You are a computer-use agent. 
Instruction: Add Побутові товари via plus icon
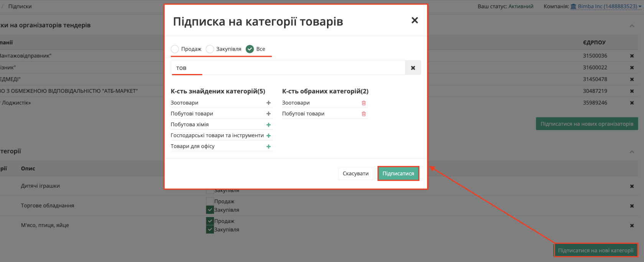coord(268,114)
